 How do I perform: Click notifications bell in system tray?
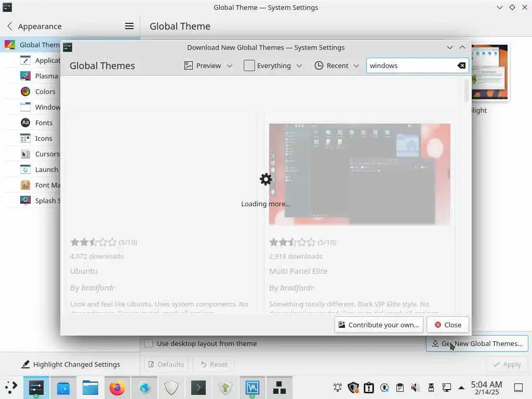coord(338,388)
